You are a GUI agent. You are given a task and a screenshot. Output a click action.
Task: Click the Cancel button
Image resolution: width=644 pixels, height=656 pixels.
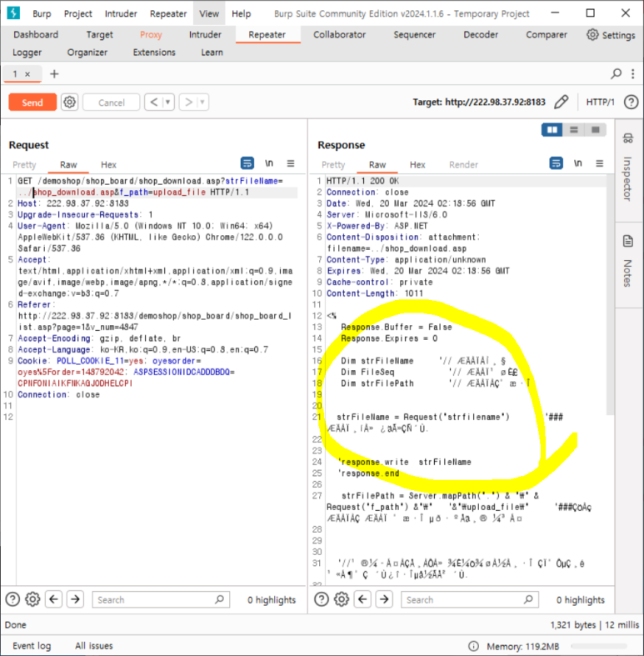click(112, 103)
